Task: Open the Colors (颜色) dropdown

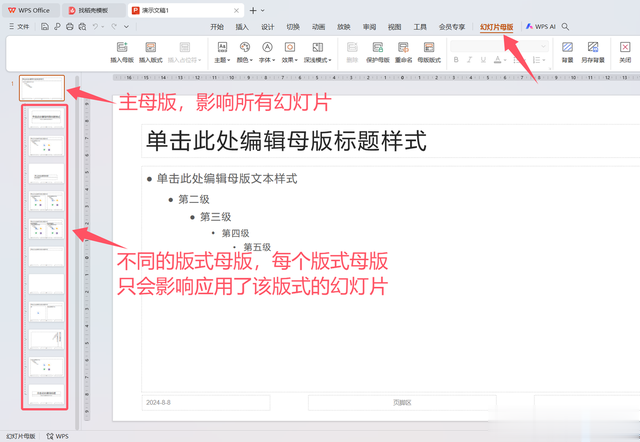Action: (x=244, y=52)
